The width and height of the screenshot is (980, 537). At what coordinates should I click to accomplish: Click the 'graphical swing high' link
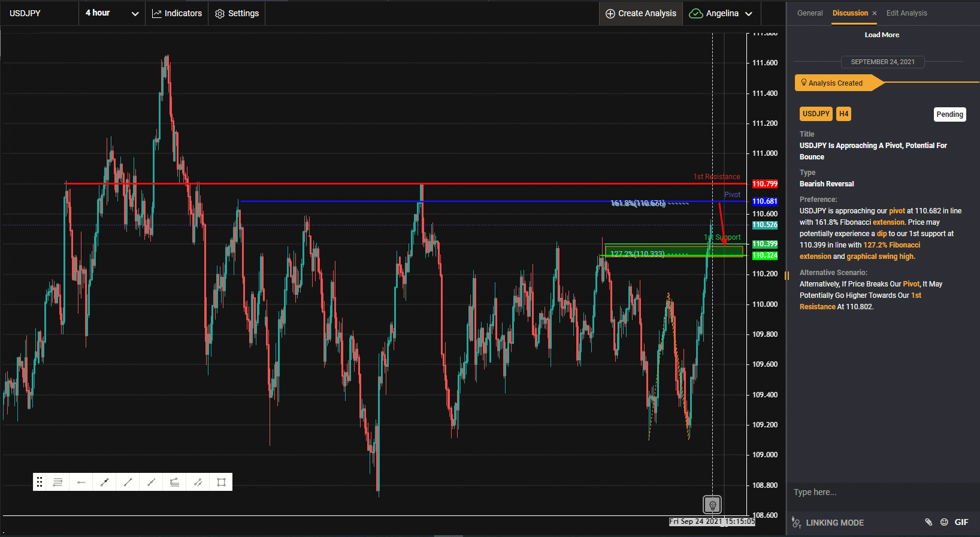[x=881, y=257]
